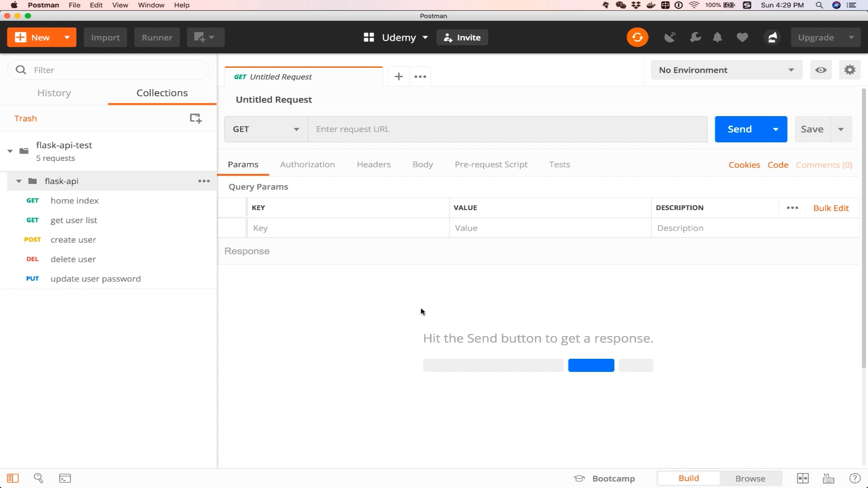Click the Enter request URL field
868x488 pixels.
[507, 129]
